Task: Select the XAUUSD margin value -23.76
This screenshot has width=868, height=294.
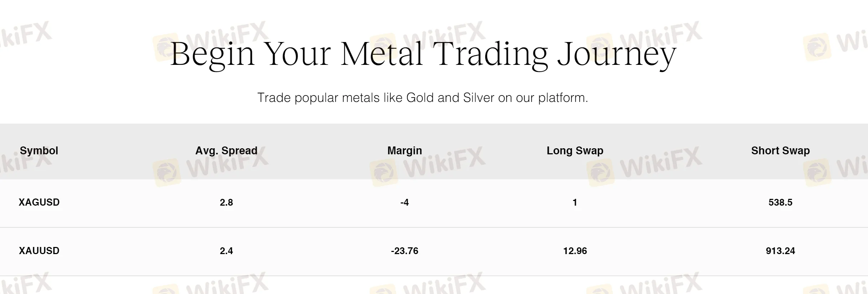Action: pos(404,251)
